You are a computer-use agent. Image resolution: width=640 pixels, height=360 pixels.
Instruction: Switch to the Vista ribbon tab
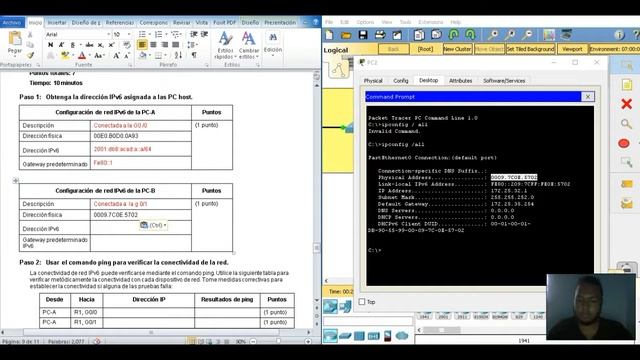point(201,22)
